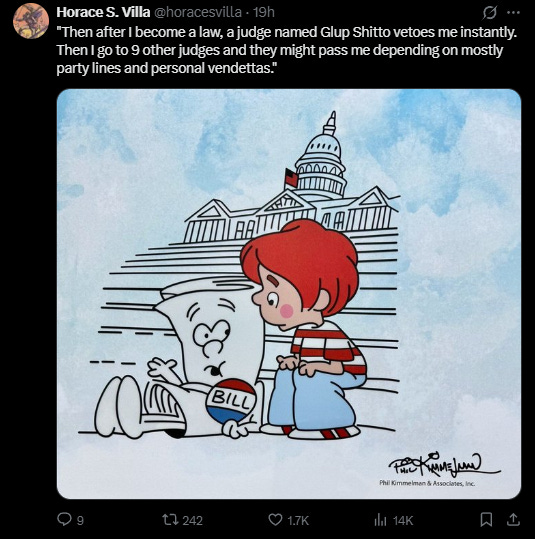Open the Schoolhouse Rock Bill cartoon image
Image resolution: width=535 pixels, height=539 pixels.
(289, 294)
